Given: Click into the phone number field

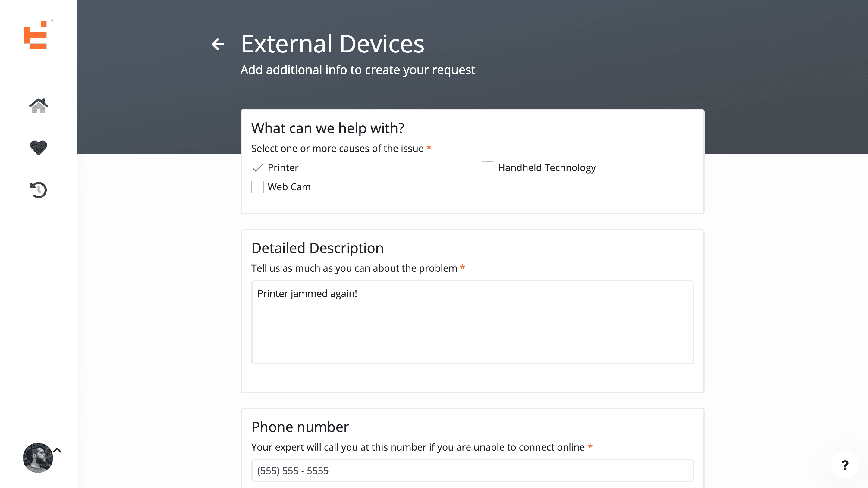Looking at the screenshot, I should 472,471.
